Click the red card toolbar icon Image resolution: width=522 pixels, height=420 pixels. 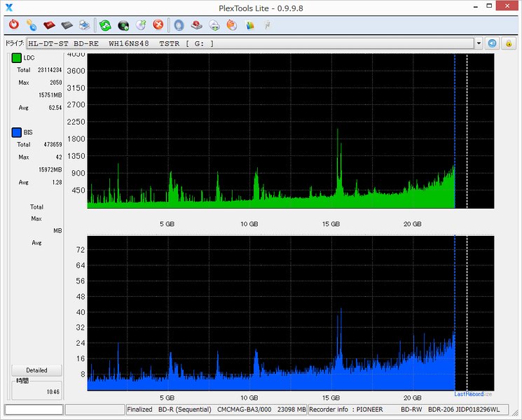click(49, 25)
